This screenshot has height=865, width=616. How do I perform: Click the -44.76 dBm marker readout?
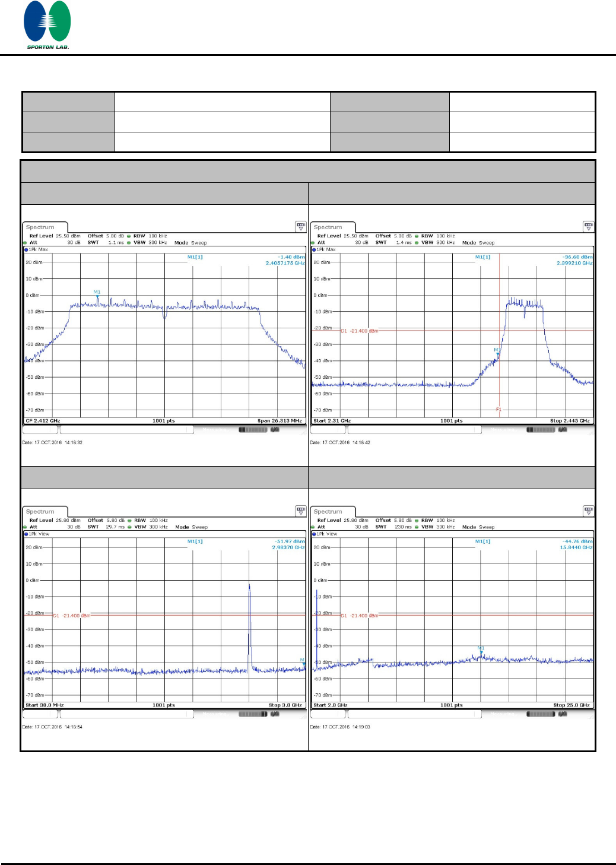click(x=577, y=541)
